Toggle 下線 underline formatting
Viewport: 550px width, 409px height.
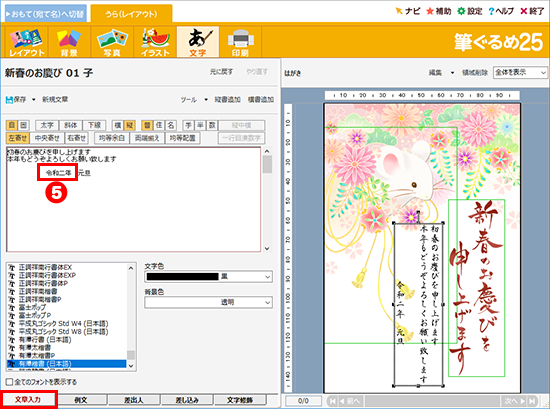click(x=94, y=125)
